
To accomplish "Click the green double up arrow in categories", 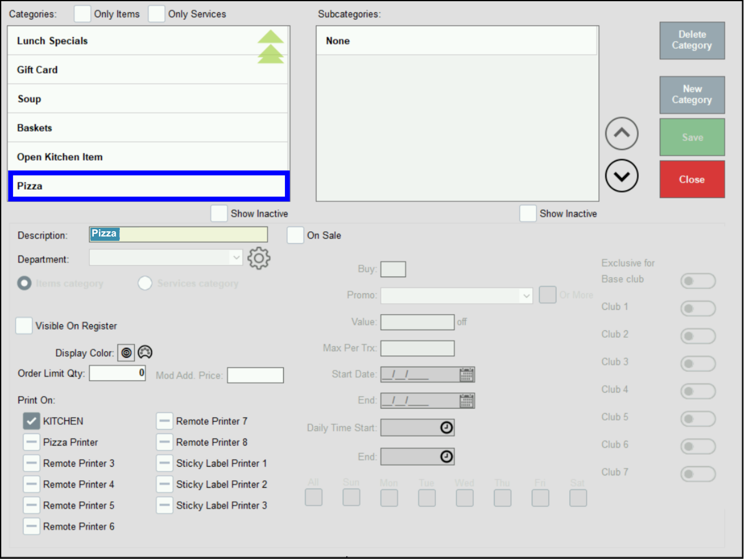I will pyautogui.click(x=271, y=47).
